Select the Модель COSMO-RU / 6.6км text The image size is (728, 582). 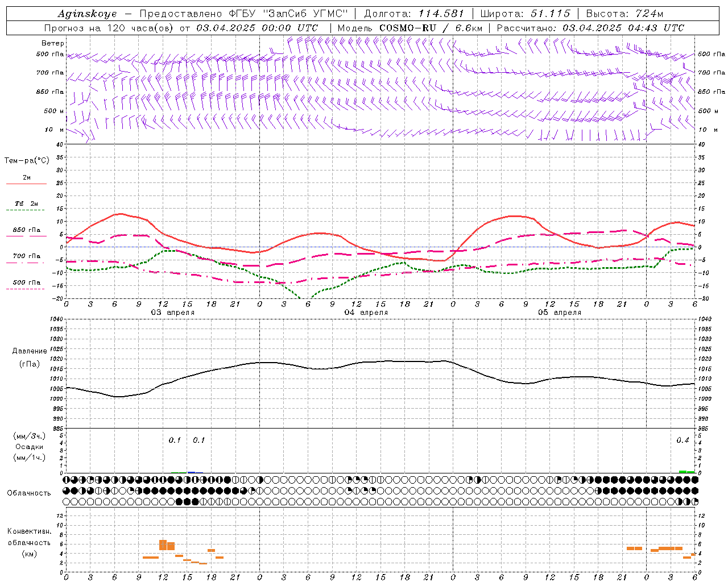point(409,28)
